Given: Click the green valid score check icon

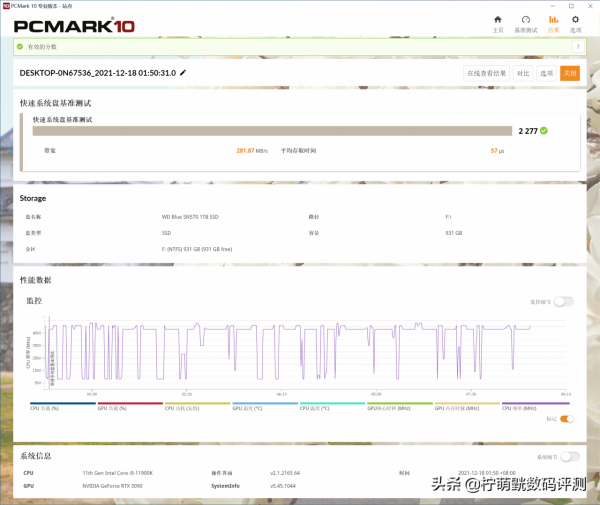Looking at the screenshot, I should (x=20, y=47).
